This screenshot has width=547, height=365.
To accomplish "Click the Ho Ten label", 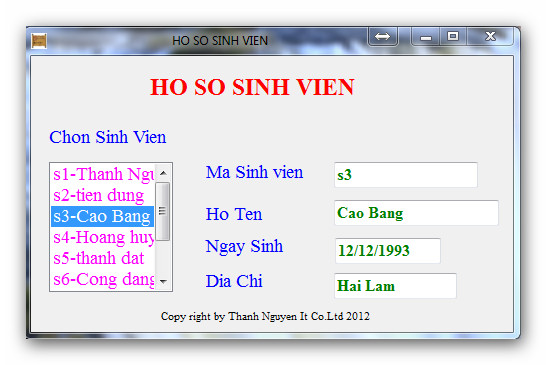I will [x=234, y=214].
